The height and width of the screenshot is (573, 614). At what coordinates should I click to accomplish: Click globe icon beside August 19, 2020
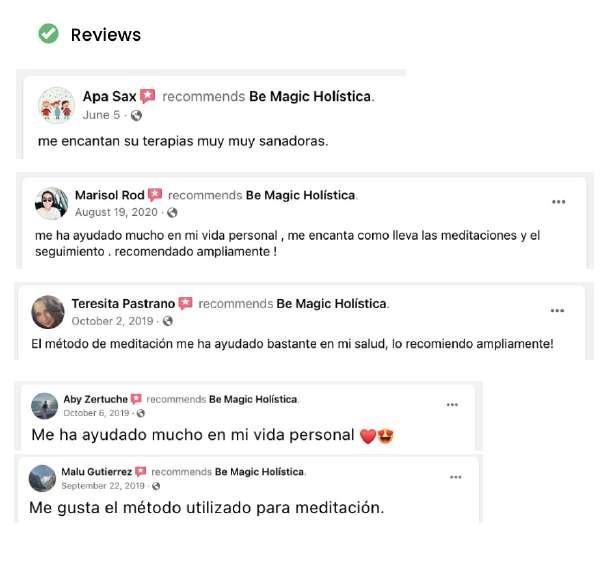click(172, 213)
